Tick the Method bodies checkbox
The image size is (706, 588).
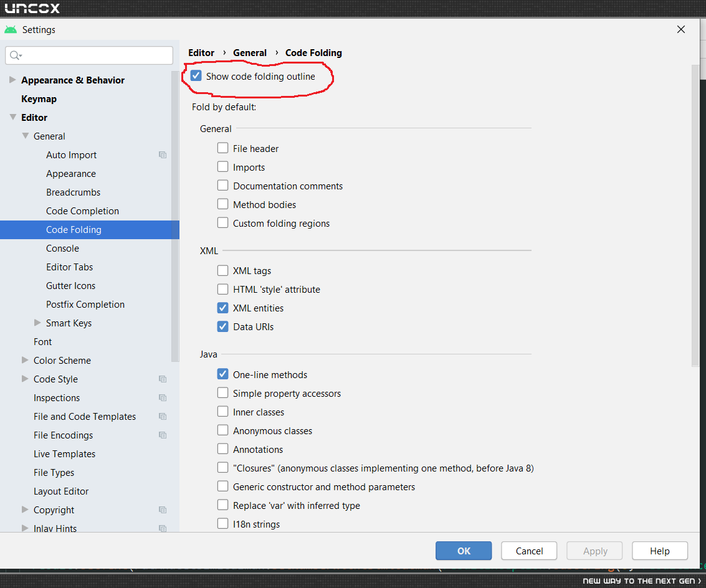click(222, 204)
